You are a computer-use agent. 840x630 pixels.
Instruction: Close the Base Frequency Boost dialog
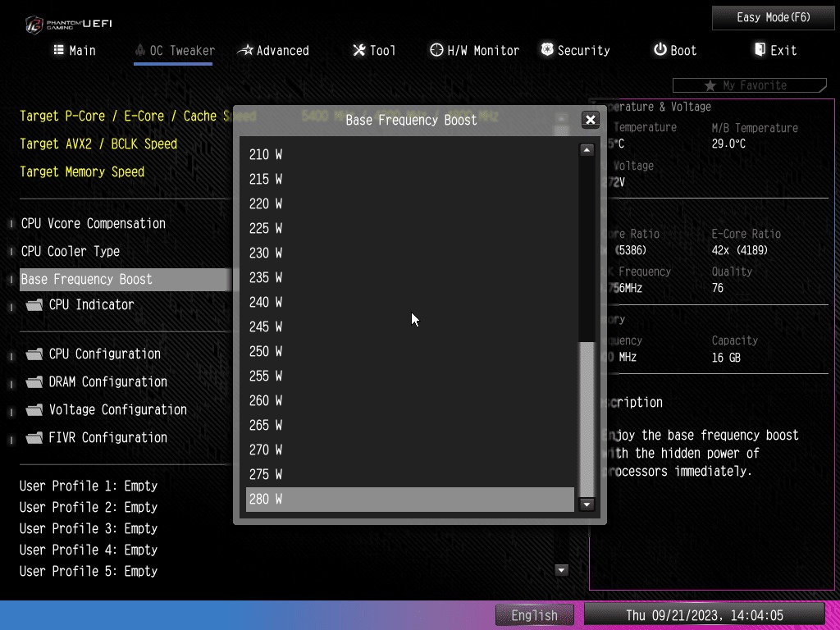click(590, 120)
